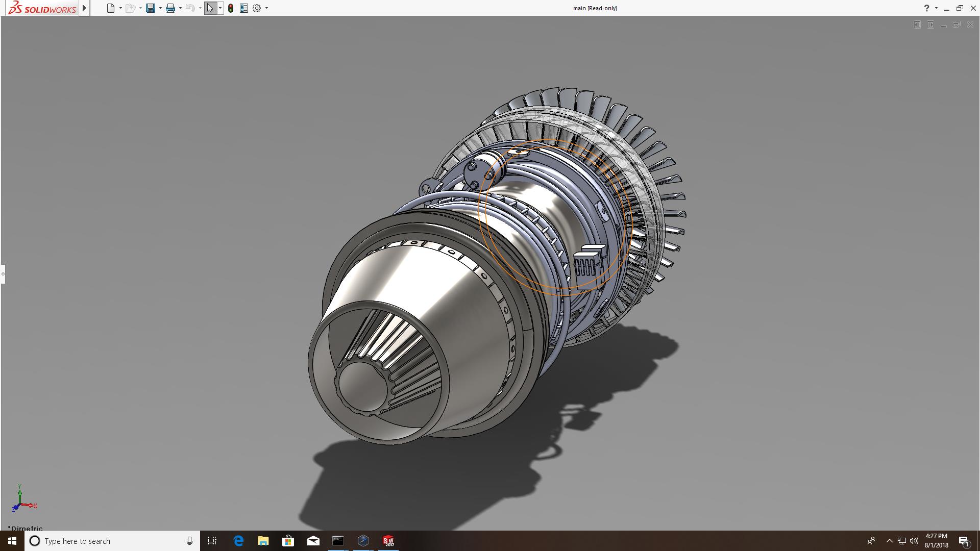The image size is (980, 551).
Task: Click the Print icon
Action: [170, 8]
